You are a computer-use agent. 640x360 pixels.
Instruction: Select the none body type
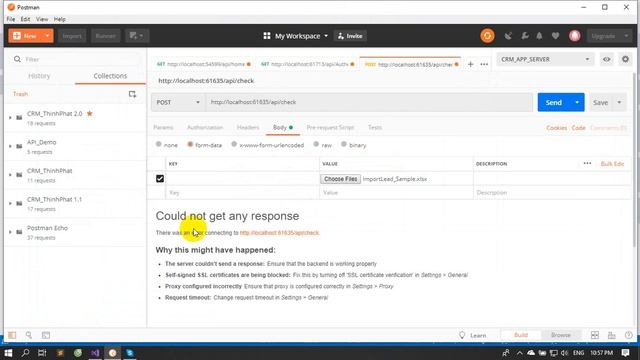(x=158, y=144)
